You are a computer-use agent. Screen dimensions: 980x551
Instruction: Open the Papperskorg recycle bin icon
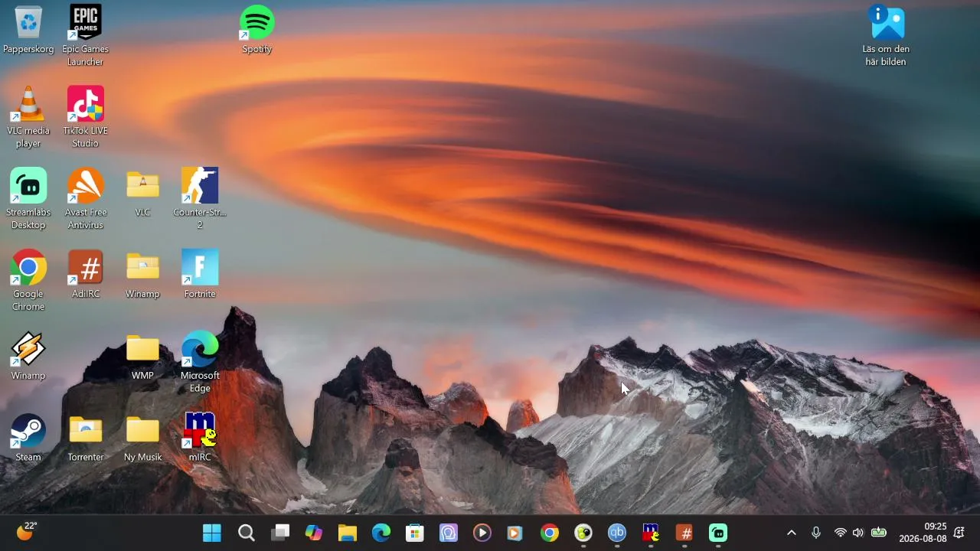pyautogui.click(x=28, y=31)
